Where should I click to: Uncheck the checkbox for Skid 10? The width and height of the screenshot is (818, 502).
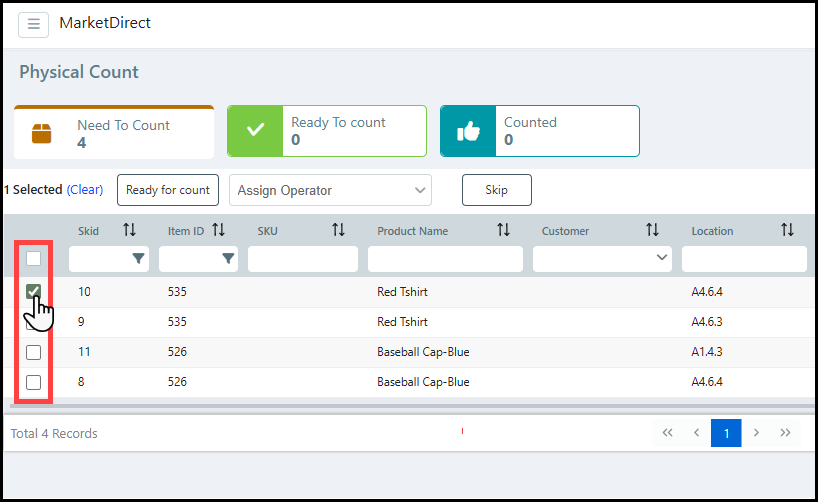[33, 292]
